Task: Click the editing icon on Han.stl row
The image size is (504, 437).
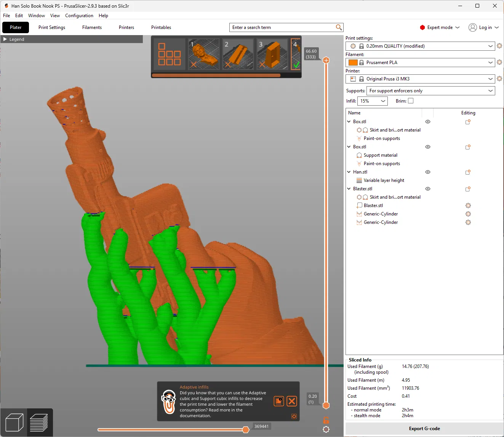Action: (x=468, y=172)
